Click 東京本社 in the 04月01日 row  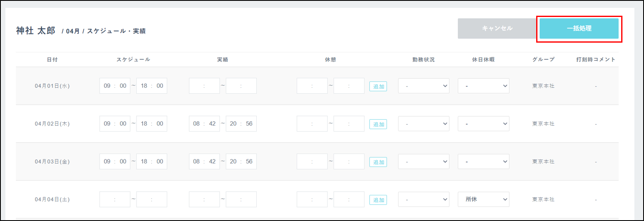pos(543,86)
